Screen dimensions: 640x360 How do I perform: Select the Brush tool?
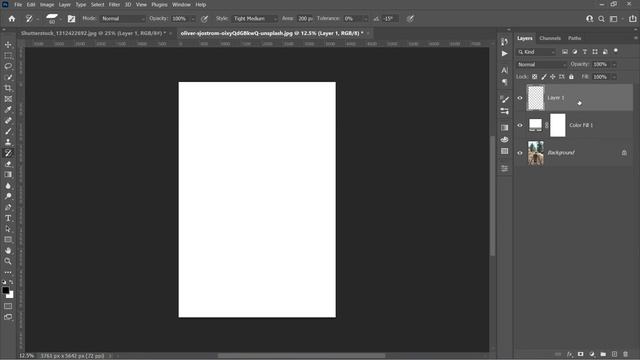point(8,131)
